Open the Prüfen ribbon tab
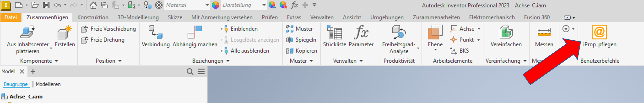Viewport: 644px width, 103px height. pos(269,17)
